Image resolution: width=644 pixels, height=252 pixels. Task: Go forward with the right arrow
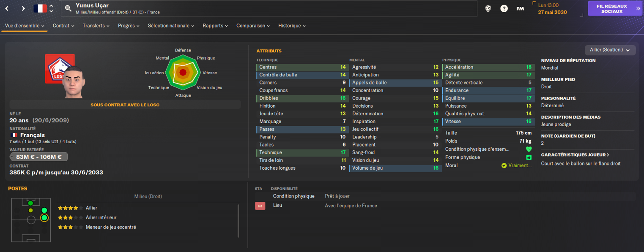[x=23, y=8]
